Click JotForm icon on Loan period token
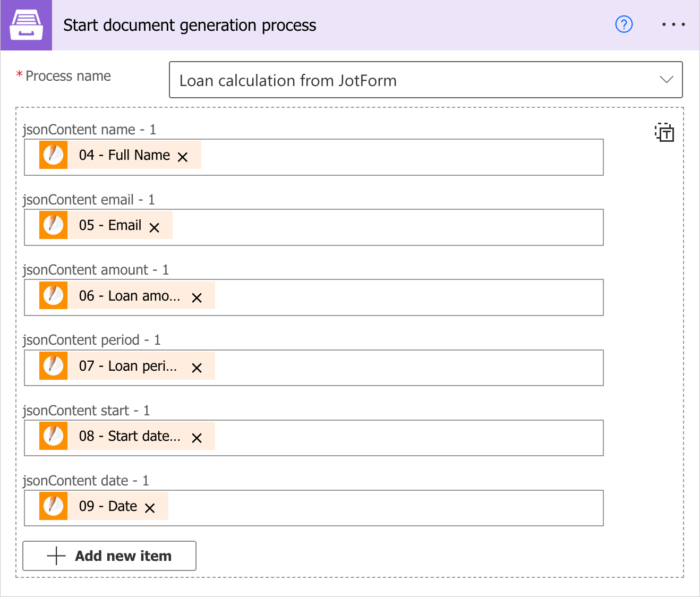 (x=53, y=365)
